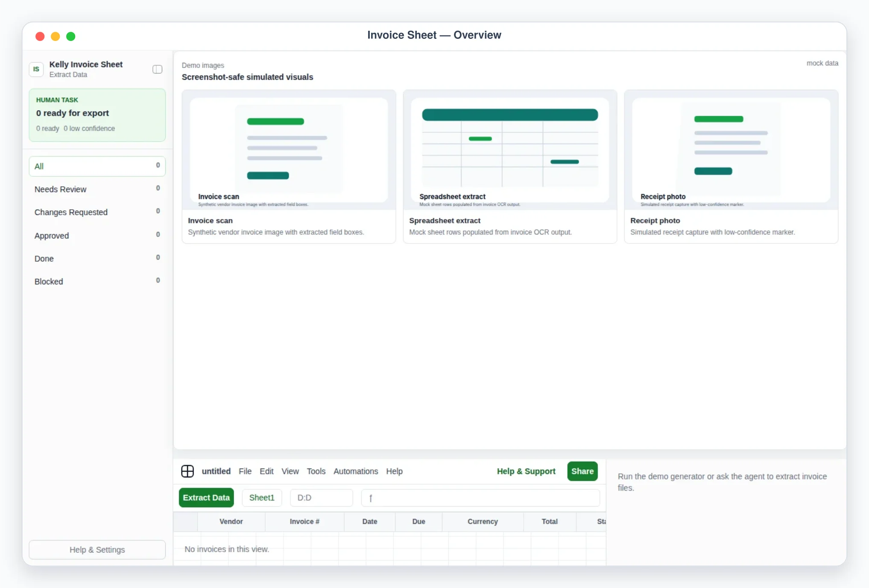Click the untitled document name

click(x=216, y=471)
